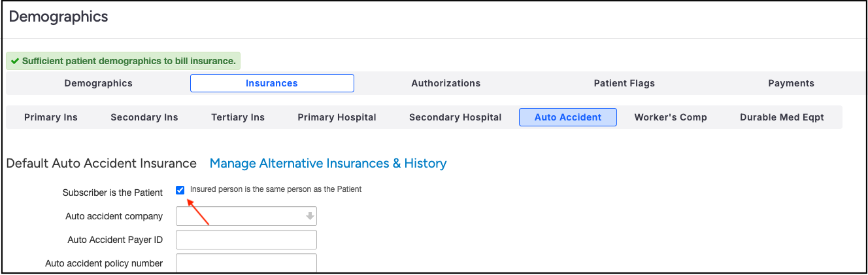
Task: Uncheck the Subscriber is the Patient checkbox
Action: click(x=180, y=190)
